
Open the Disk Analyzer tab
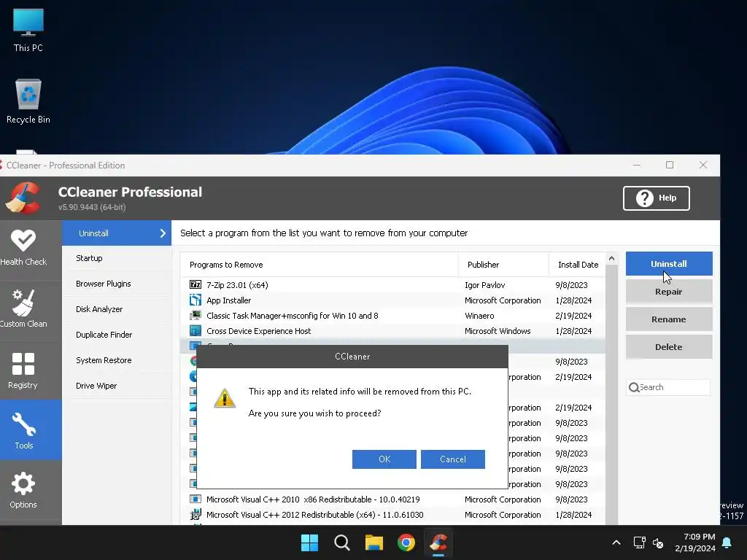point(117,309)
